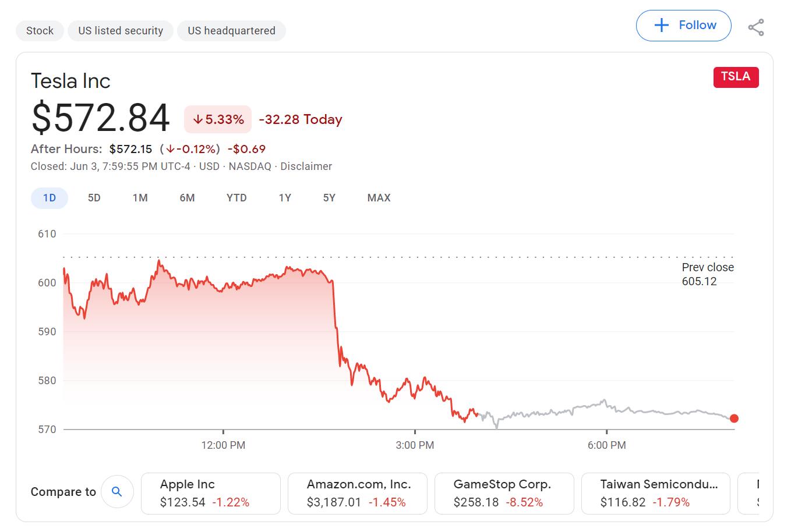
Task: Compare with Apple Inc card
Action: point(210,493)
